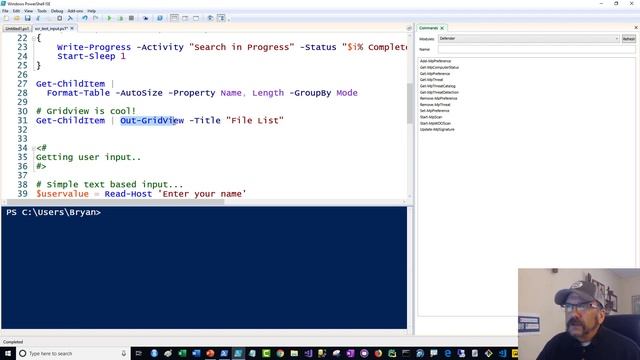Select Update-MpSignature in the command list
The image size is (640, 360).
click(437, 129)
